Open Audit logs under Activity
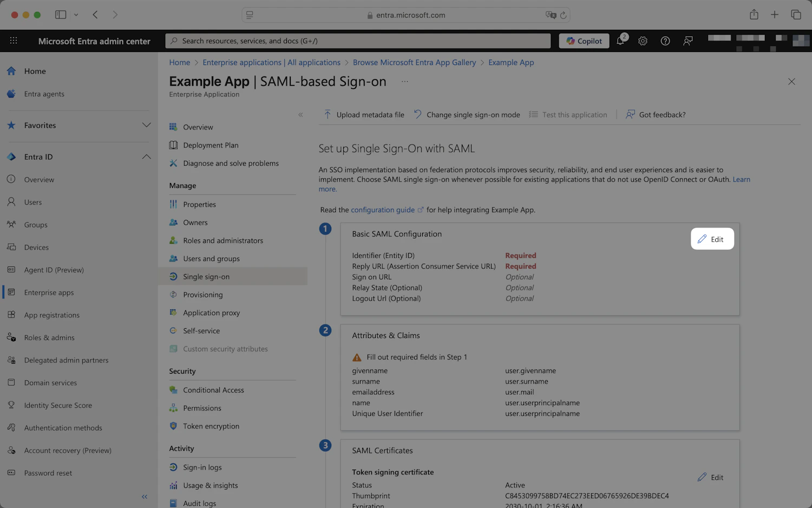812x508 pixels. click(199, 503)
